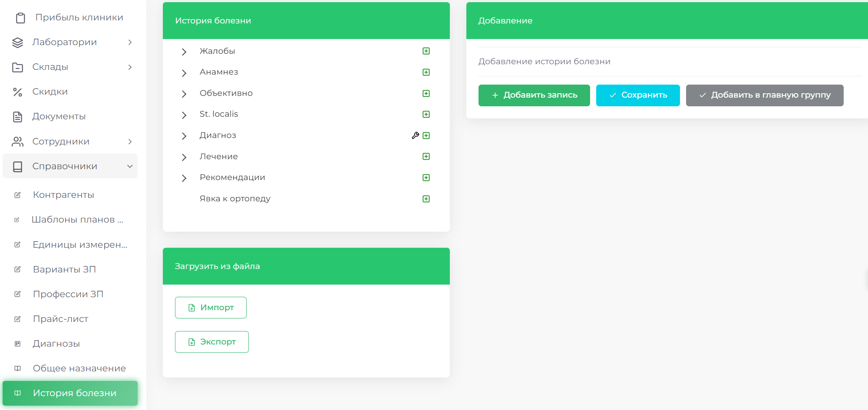Viewport: 868px width, 410px height.
Task: Expand the Рекомендации tree node
Action: (184, 178)
